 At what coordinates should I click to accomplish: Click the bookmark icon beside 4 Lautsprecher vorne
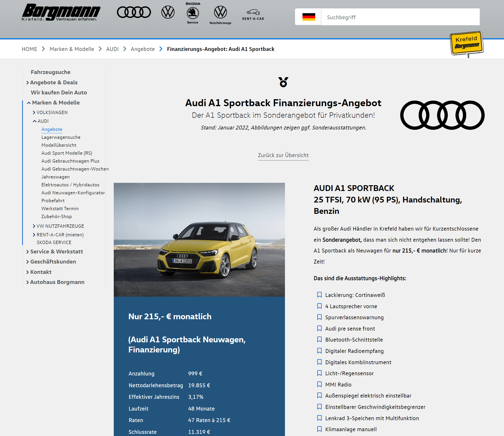319,306
